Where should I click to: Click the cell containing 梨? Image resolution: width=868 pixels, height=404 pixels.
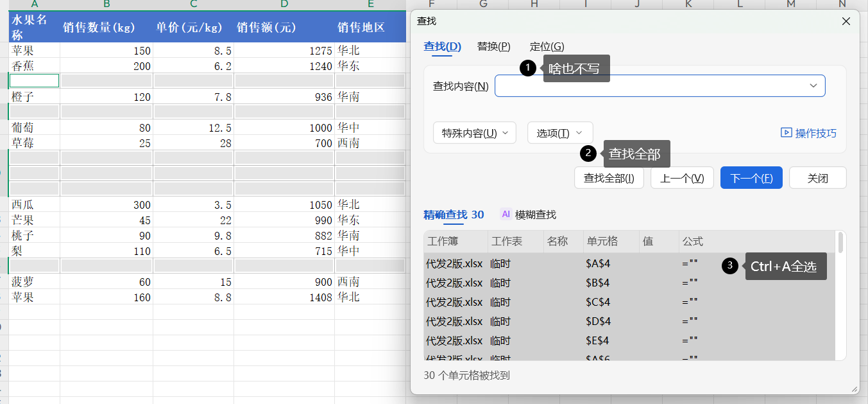pyautogui.click(x=34, y=250)
